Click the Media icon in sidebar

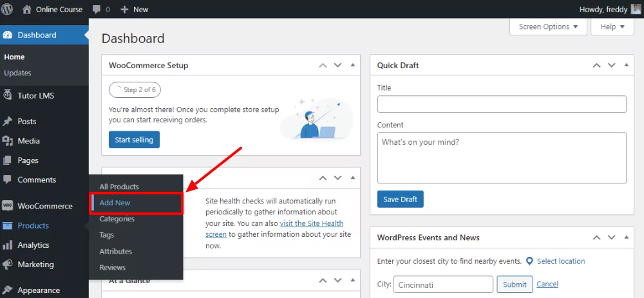pyautogui.click(x=7, y=141)
